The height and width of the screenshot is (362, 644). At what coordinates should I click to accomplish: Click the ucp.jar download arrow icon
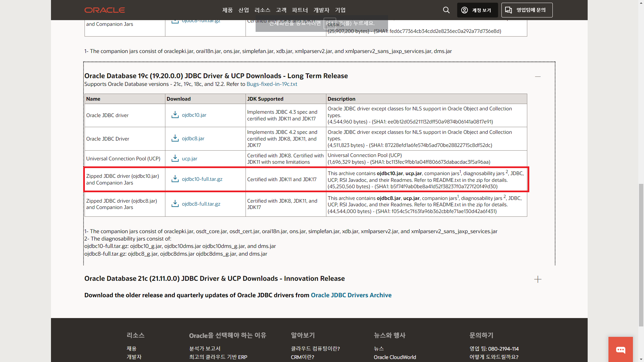175,158
